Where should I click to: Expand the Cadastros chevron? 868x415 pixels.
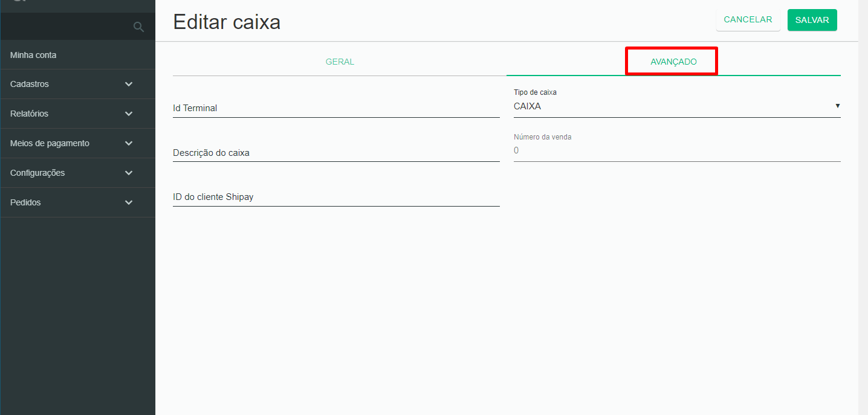coord(128,84)
